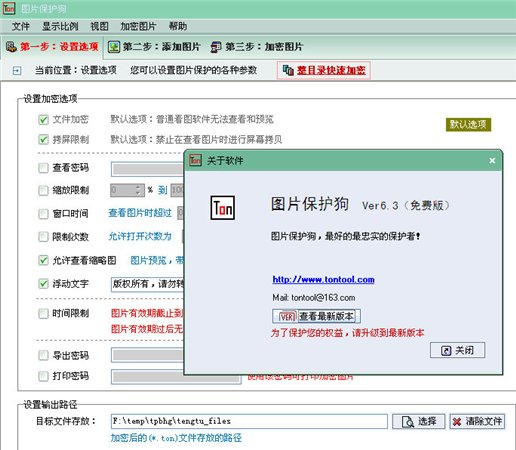The image size is (516, 450).
Task: Close the 关于软件 dialog with the X
Action: (x=492, y=161)
